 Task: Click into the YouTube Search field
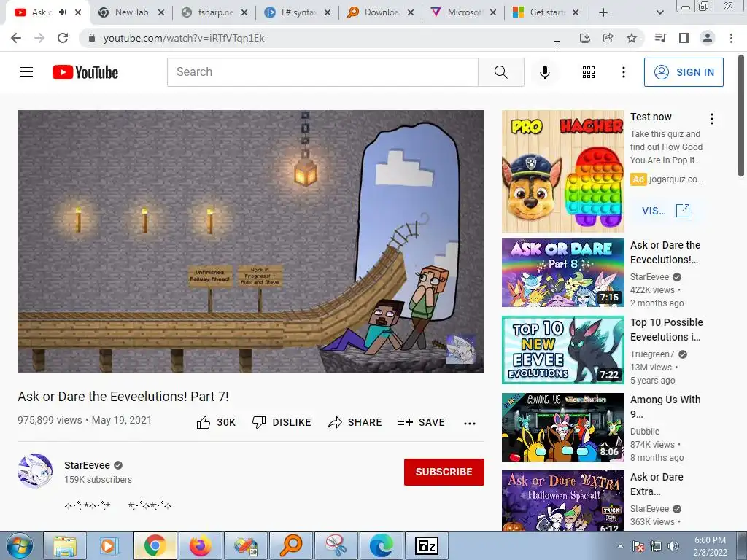click(322, 72)
